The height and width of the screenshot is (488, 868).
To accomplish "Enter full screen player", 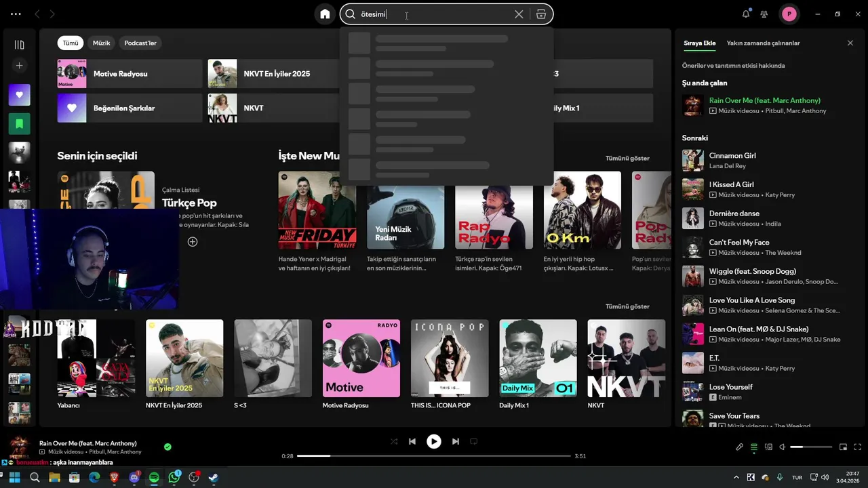I will coord(858,447).
